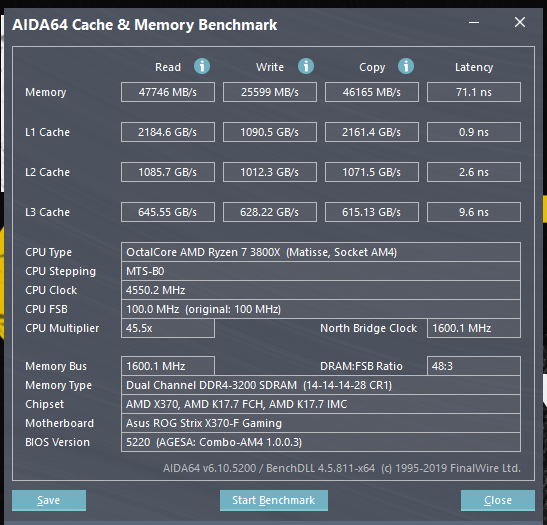547x525 pixels.
Task: Click the L1 Cache Read 2184.6 GB/s value
Action: [x=168, y=132]
